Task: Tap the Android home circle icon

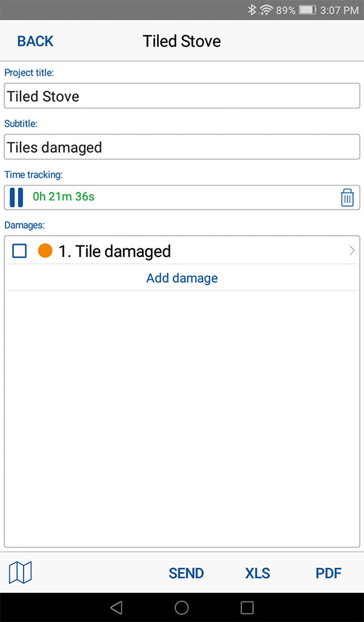Action: pyautogui.click(x=181, y=607)
